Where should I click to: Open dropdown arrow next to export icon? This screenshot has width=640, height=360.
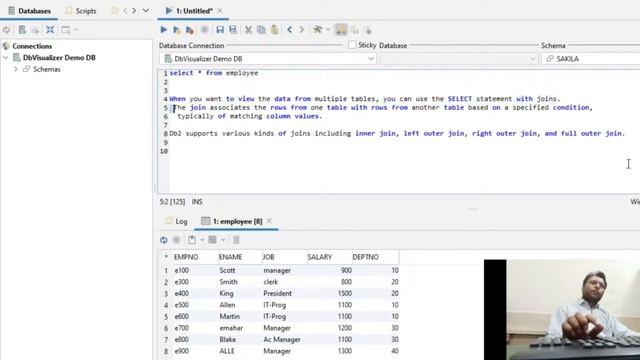(202, 240)
